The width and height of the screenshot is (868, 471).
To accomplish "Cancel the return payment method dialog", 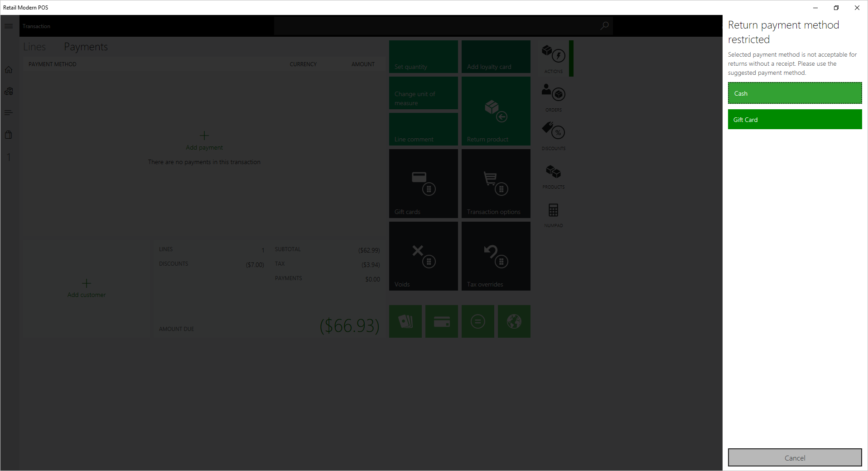I will (x=795, y=458).
